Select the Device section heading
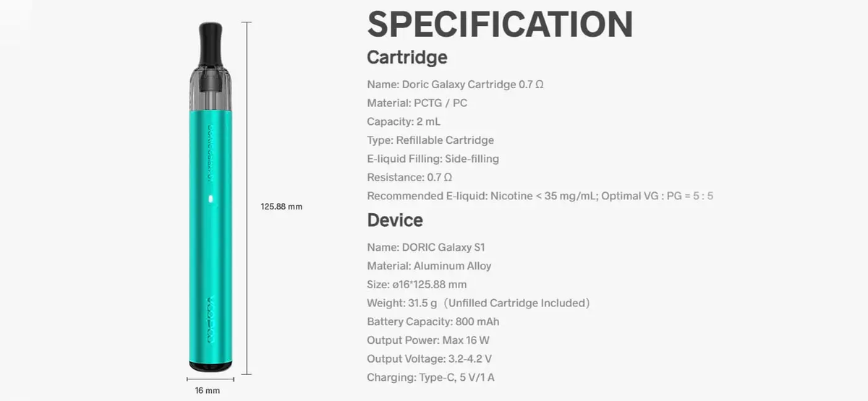The width and height of the screenshot is (868, 401). pos(395,220)
